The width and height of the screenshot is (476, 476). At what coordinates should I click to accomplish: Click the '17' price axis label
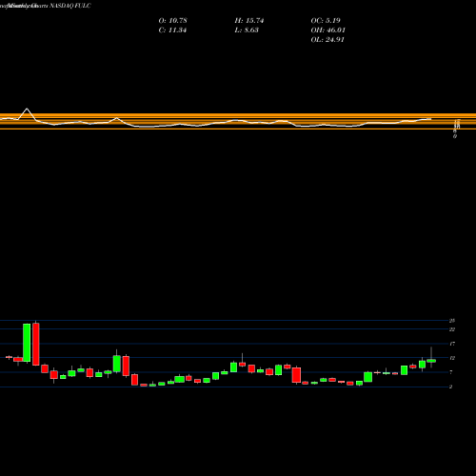(x=452, y=344)
